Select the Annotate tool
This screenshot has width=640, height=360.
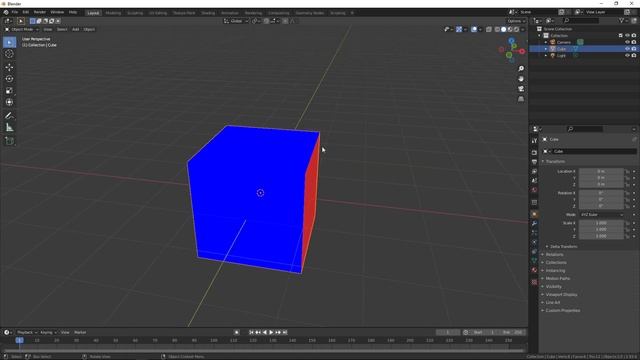pos(9,116)
